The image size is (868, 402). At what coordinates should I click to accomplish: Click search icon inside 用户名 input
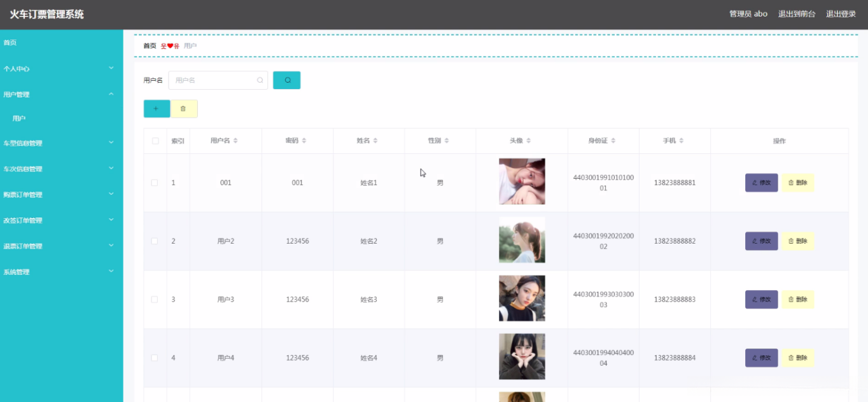coord(260,80)
